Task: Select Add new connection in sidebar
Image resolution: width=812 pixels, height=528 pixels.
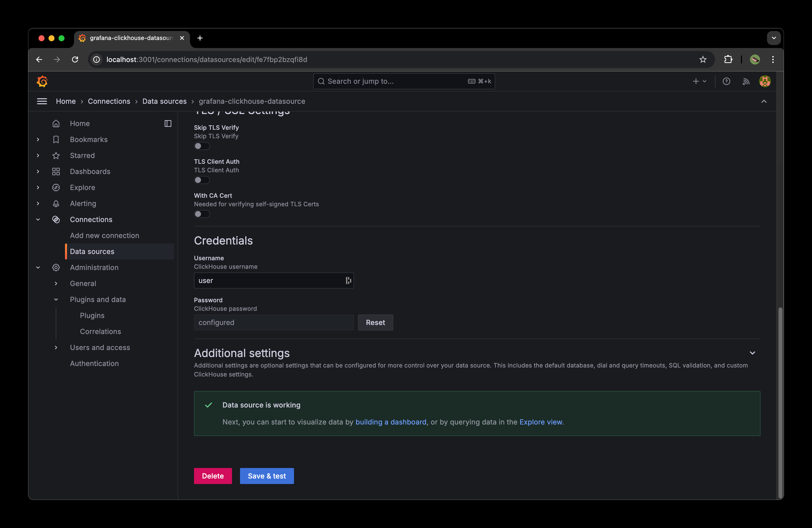Action: [104, 235]
